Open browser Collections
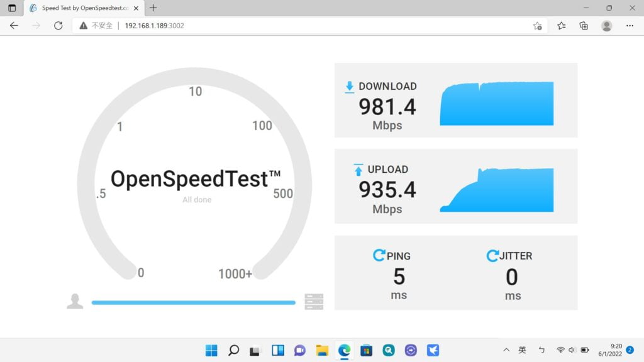644x362 pixels. 584,26
